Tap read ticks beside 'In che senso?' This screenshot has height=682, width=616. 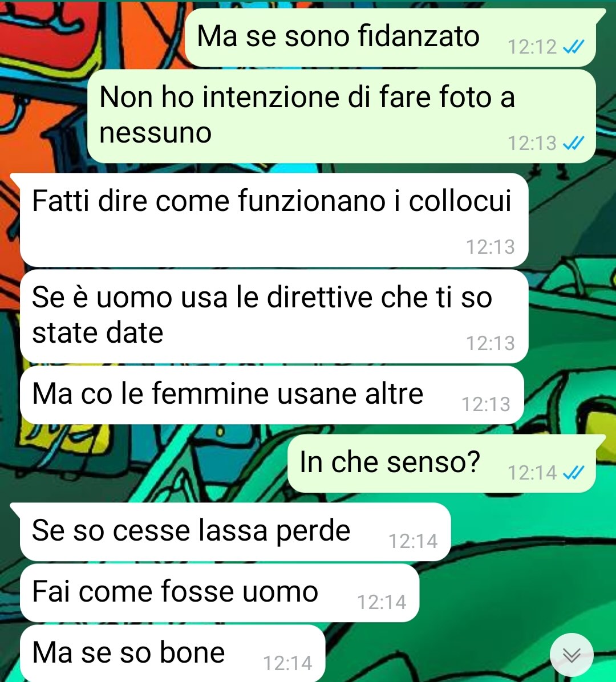[x=573, y=472]
